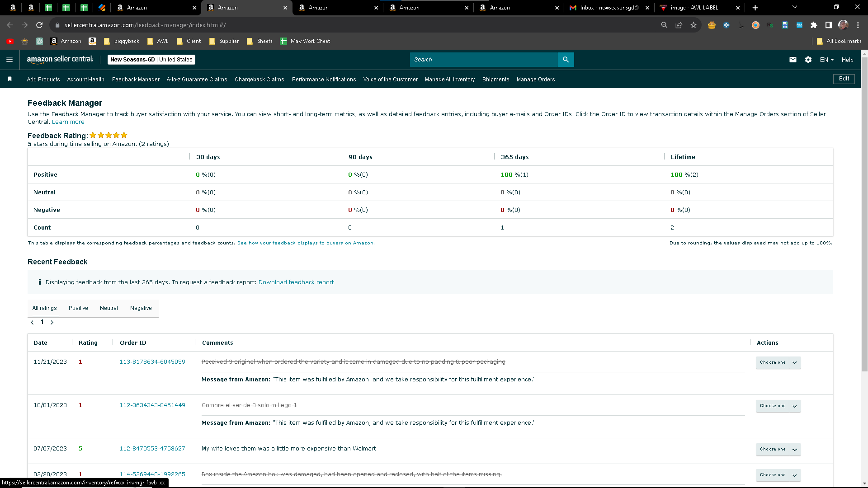Open a new browser tab
Image resolution: width=868 pixels, height=488 pixels.
[x=755, y=8]
